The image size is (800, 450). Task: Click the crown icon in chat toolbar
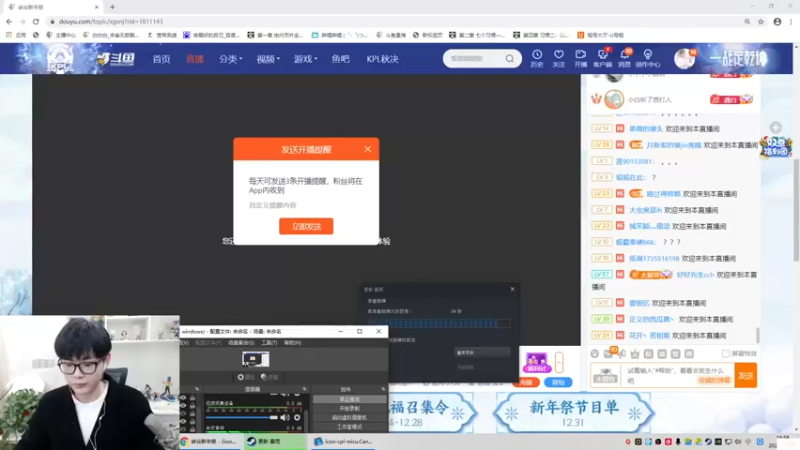click(635, 353)
